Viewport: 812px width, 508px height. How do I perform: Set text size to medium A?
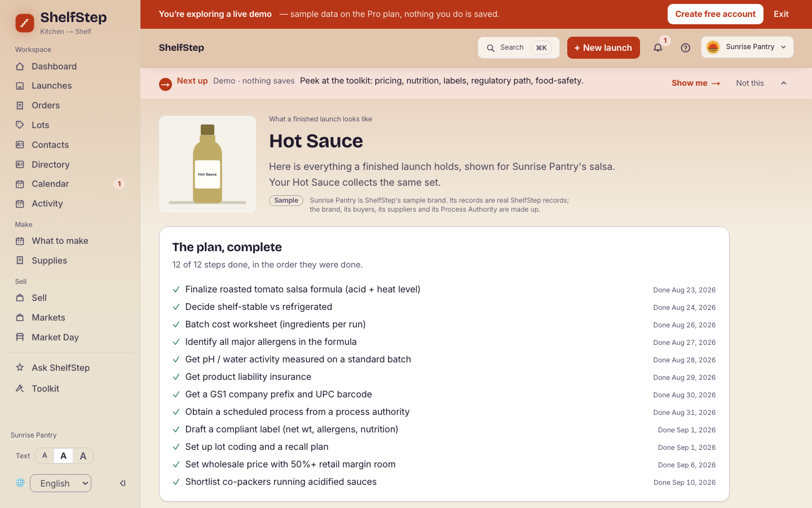(63, 456)
